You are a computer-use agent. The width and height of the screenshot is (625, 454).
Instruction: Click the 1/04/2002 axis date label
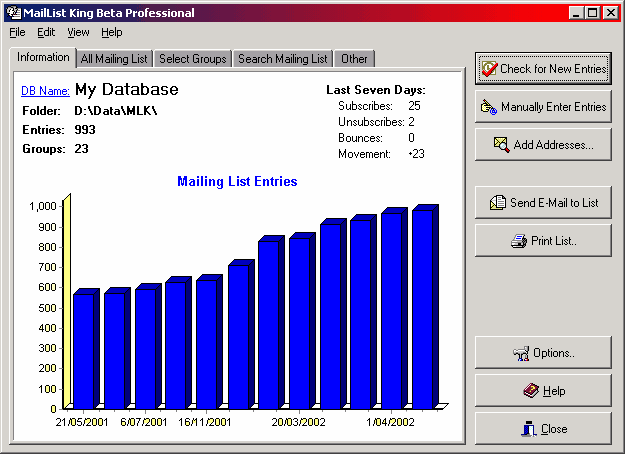click(391, 422)
